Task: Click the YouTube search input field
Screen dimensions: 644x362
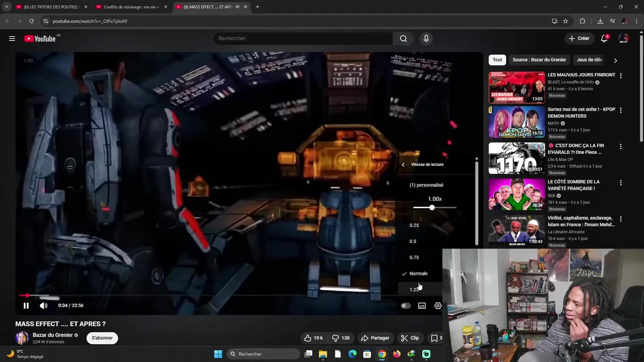Action: (x=303, y=39)
